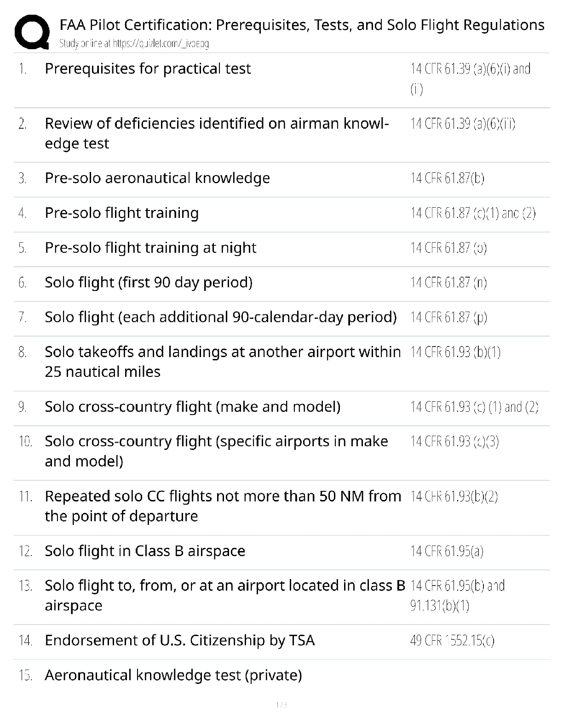Click "Solo cross-country flight (make and model)"
Screen dimensions: 563x728
coord(192,407)
